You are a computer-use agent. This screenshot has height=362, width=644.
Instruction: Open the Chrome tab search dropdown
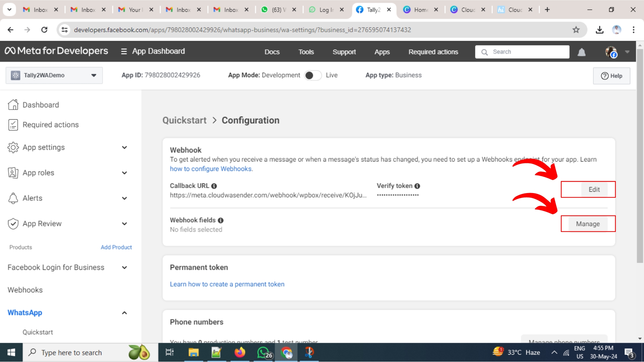(9, 9)
